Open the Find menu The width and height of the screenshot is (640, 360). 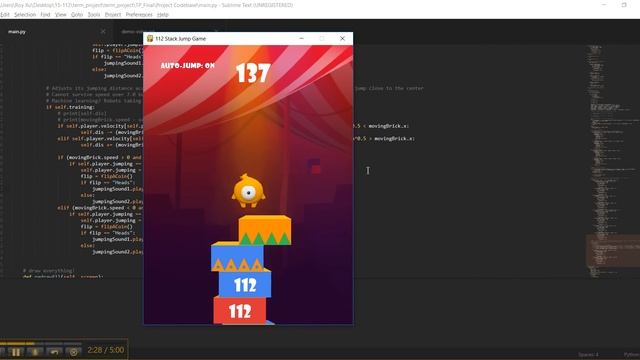pyautogui.click(x=45, y=15)
